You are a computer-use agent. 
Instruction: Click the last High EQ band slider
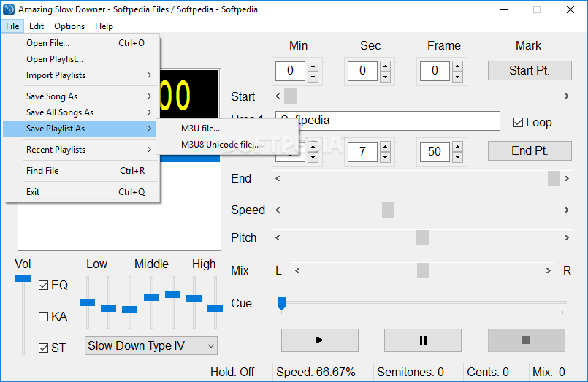[x=215, y=308]
